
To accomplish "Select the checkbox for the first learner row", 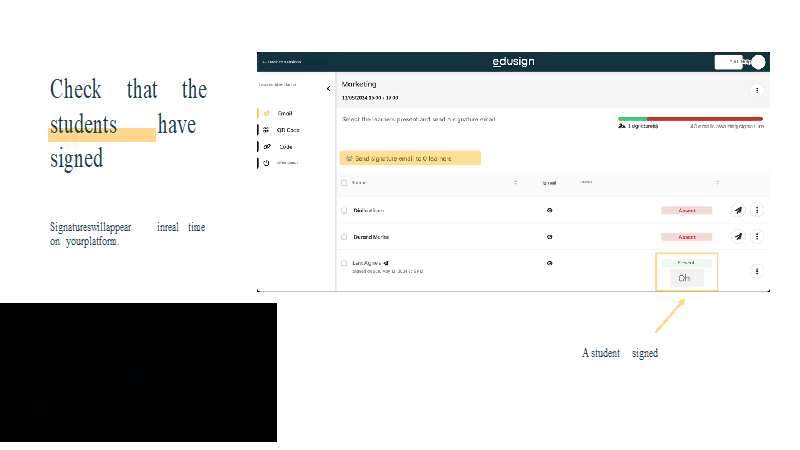I will click(344, 211).
